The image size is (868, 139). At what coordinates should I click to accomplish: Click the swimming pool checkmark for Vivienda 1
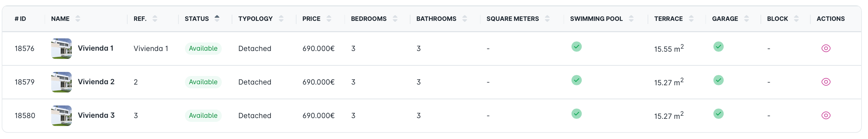point(577,47)
